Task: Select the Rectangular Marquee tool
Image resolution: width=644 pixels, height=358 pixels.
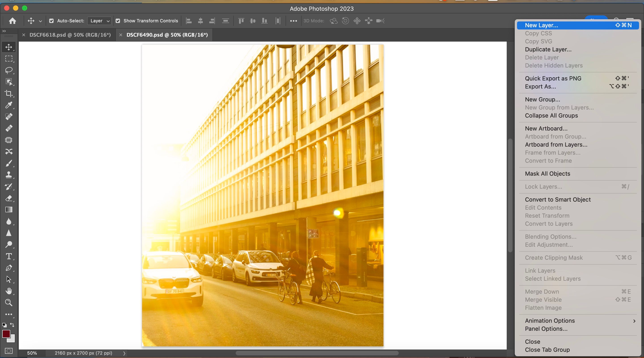Action: pos(9,59)
